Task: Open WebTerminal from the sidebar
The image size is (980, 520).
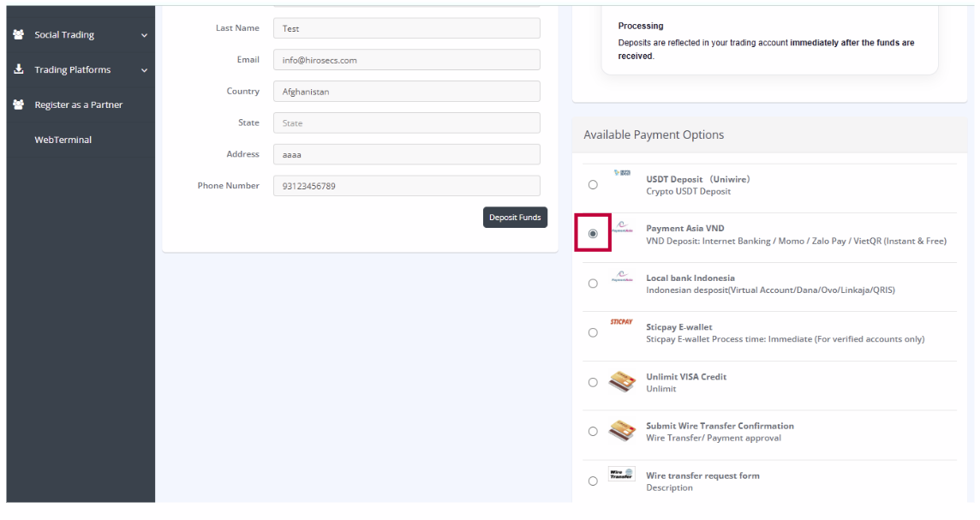Action: pos(63,140)
